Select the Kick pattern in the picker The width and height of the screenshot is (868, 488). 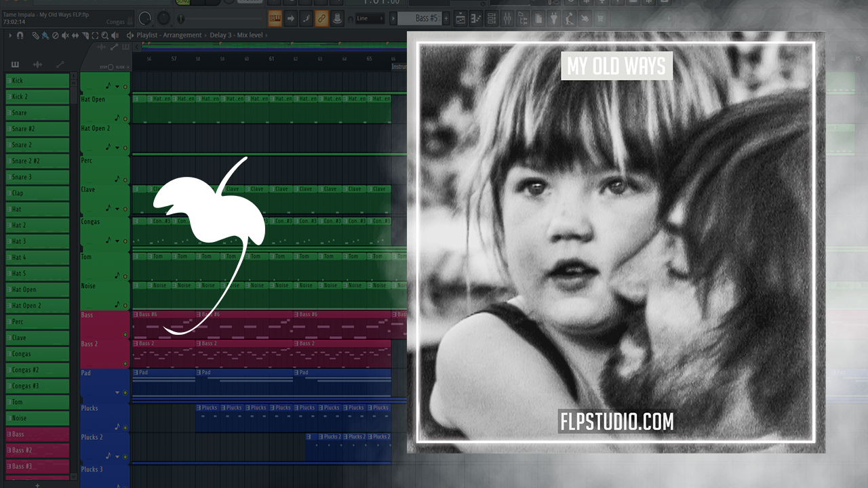(x=37, y=81)
